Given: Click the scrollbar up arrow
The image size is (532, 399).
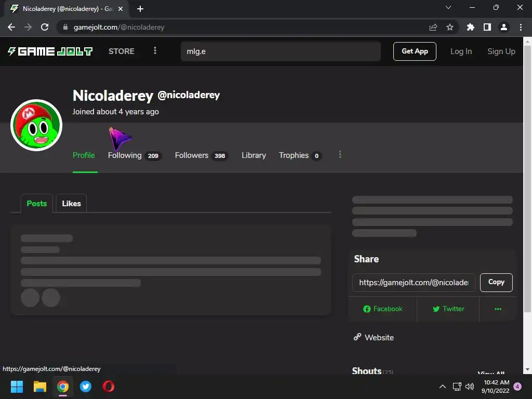Looking at the screenshot, I should click(x=527, y=42).
